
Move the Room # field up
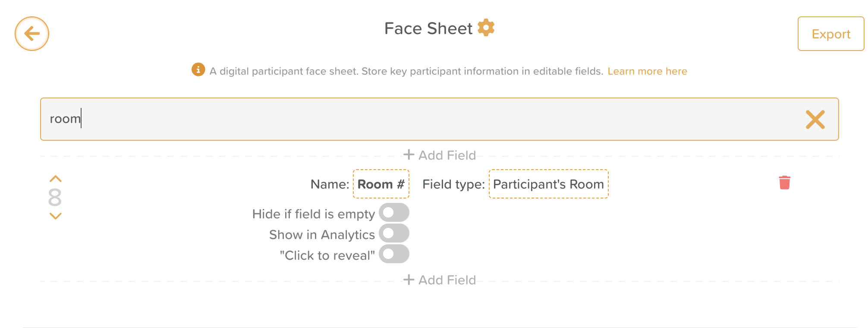tap(56, 179)
